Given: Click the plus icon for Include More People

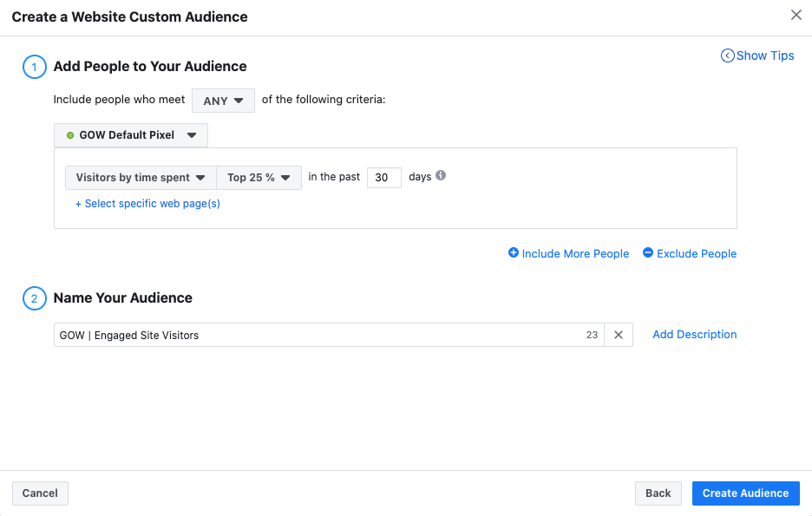Looking at the screenshot, I should 514,253.
